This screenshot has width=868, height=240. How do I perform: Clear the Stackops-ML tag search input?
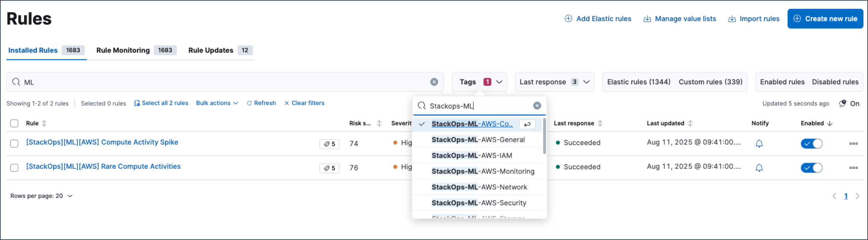tap(537, 106)
